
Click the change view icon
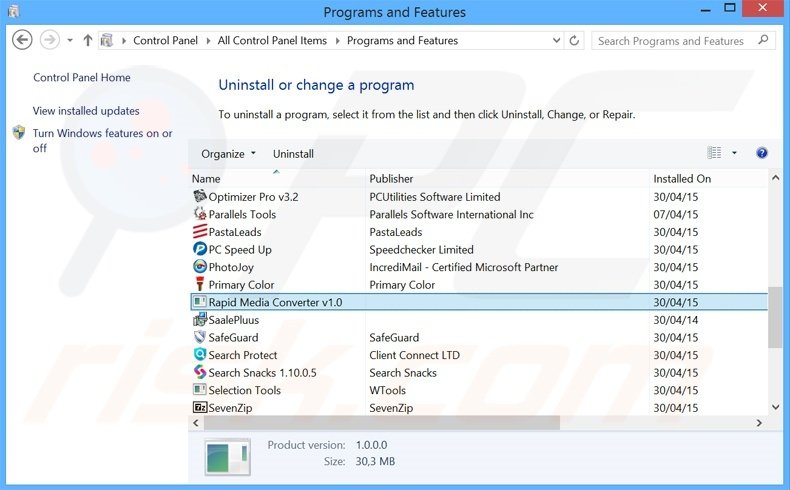pos(714,153)
